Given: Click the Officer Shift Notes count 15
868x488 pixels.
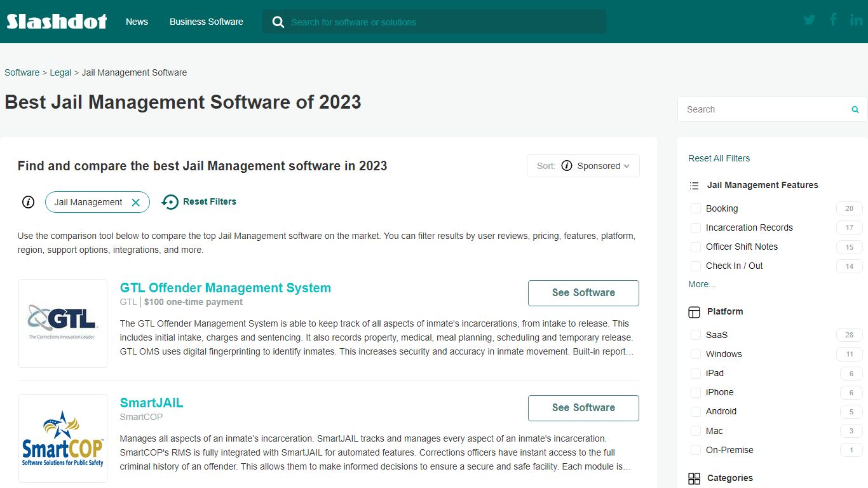Looking at the screenshot, I should [x=850, y=247].
